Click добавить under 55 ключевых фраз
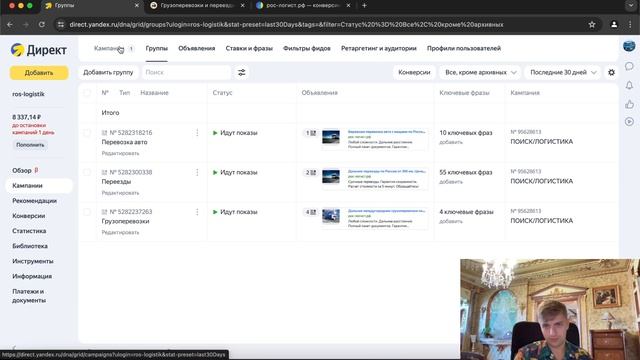The width and height of the screenshot is (640, 360). coord(451,182)
